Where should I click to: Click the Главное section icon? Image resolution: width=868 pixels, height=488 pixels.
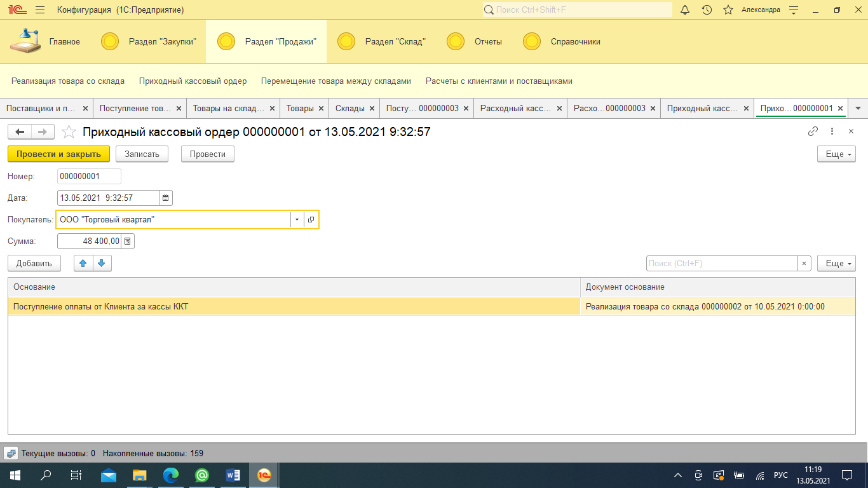(26, 41)
